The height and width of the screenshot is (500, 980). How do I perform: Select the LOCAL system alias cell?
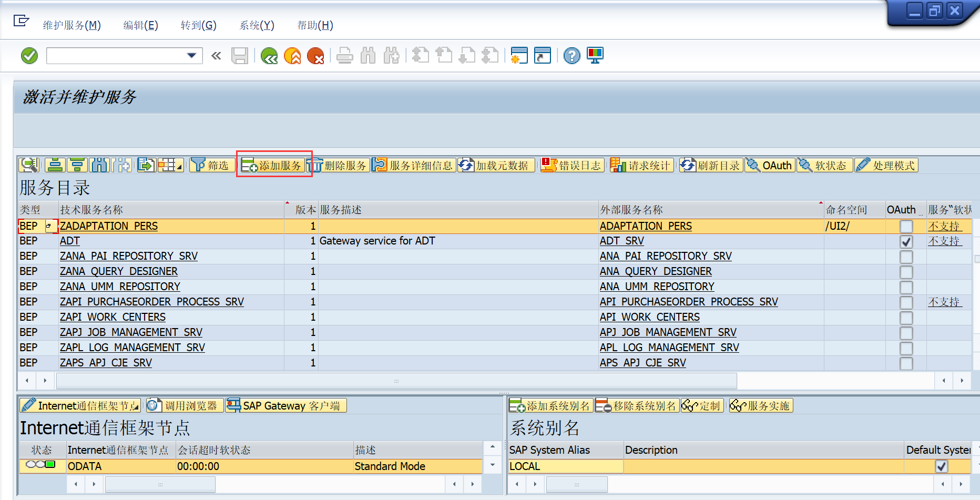[565, 466]
